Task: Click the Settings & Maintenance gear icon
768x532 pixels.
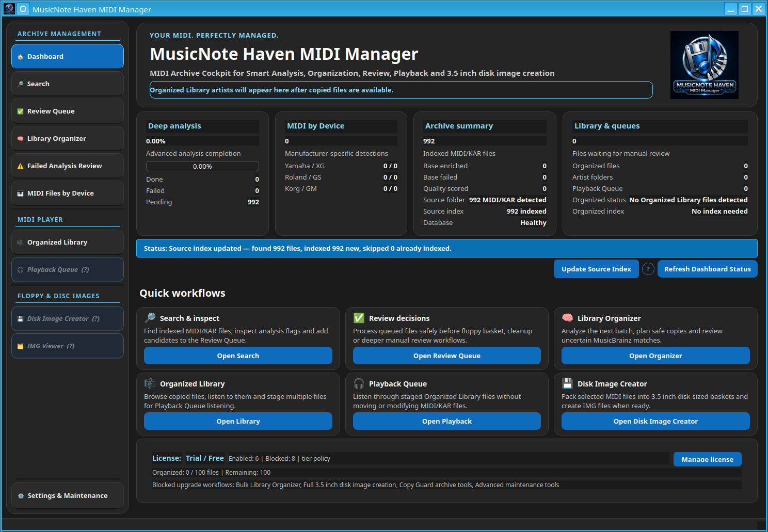Action: [21, 495]
